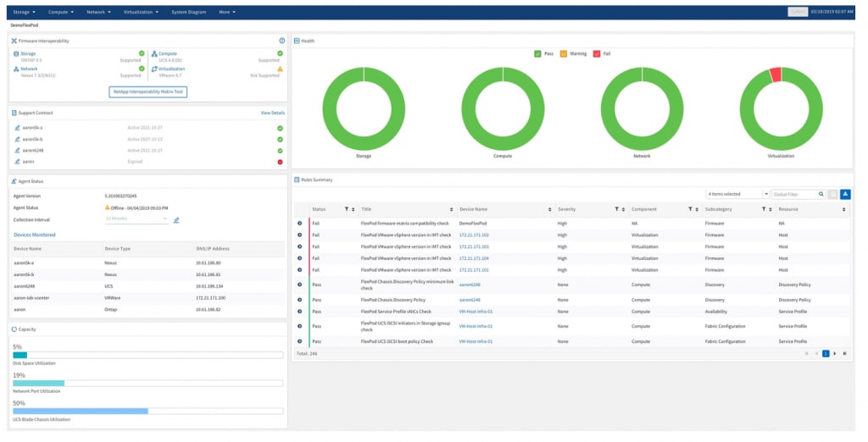
Task: Toggle the Pass checkbox in Health legend
Action: point(537,53)
